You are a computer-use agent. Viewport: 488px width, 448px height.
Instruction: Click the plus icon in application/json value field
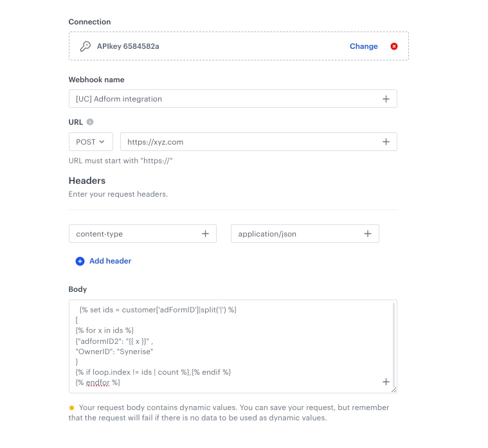(368, 234)
